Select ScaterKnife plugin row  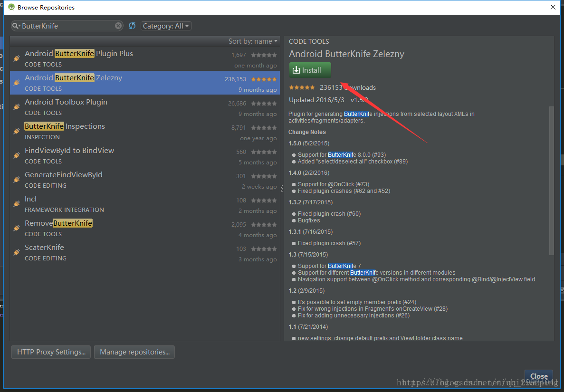click(145, 252)
